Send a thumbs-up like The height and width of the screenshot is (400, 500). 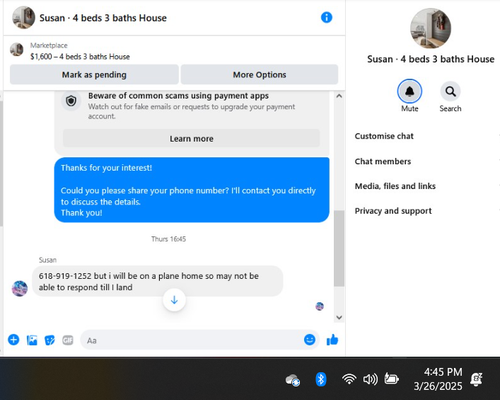click(332, 340)
